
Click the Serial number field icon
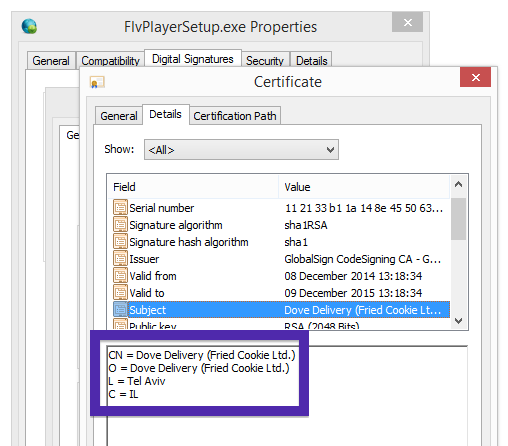(x=120, y=207)
